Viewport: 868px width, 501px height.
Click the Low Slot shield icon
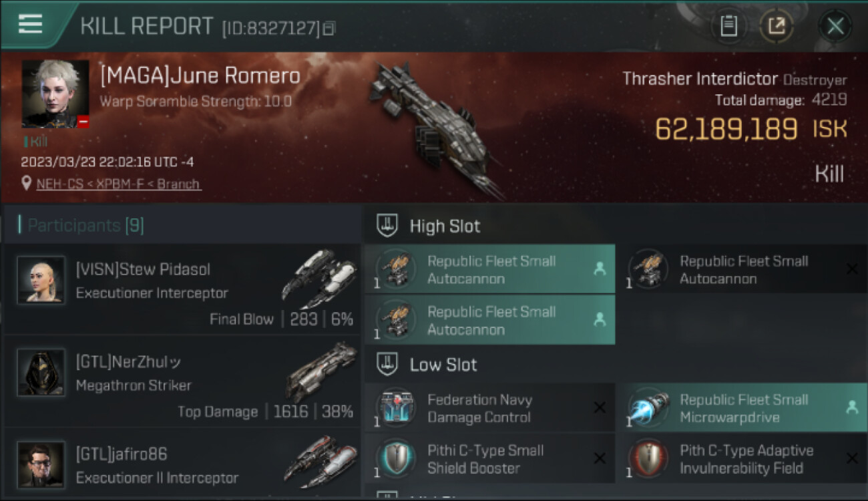point(387,365)
